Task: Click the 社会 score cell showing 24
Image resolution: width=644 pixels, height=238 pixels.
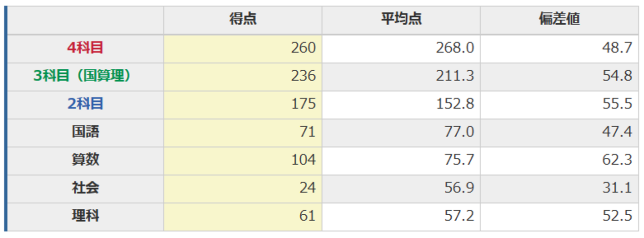Action: coord(307,188)
